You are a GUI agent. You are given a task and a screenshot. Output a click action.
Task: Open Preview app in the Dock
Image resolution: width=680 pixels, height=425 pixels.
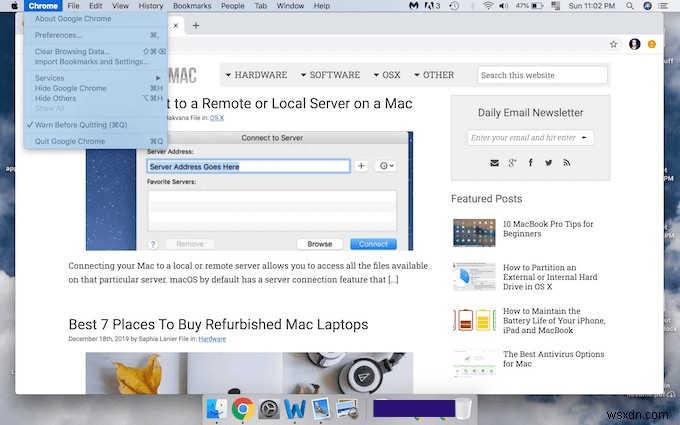click(x=347, y=409)
